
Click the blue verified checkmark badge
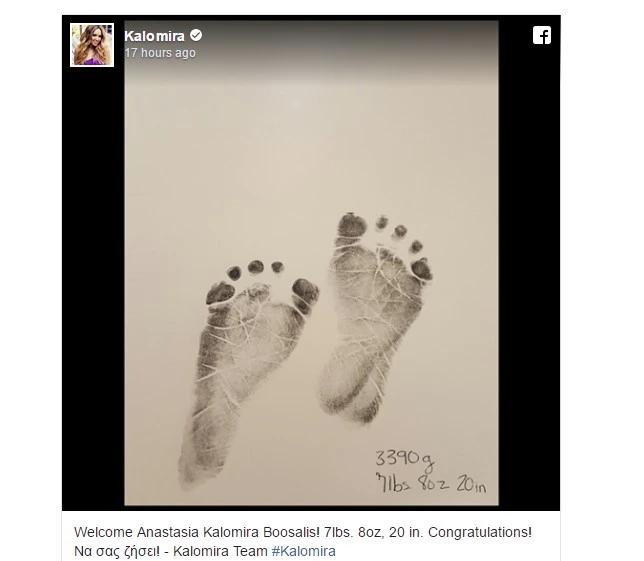pos(196,35)
